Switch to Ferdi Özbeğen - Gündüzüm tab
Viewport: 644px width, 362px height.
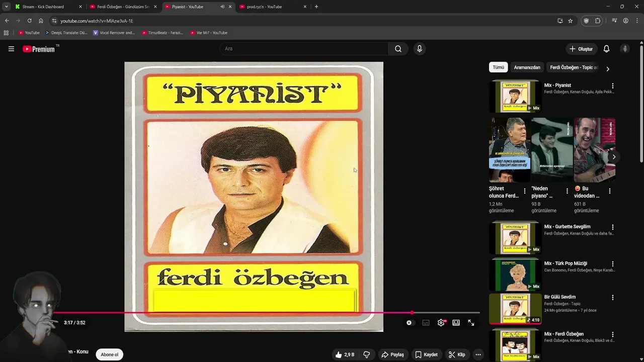[123, 7]
